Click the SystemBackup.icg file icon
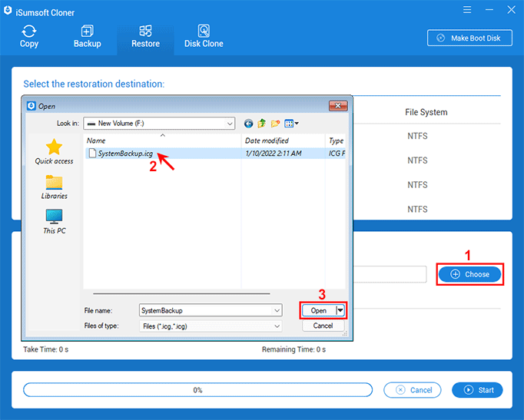This screenshot has width=524, height=420. [92, 154]
